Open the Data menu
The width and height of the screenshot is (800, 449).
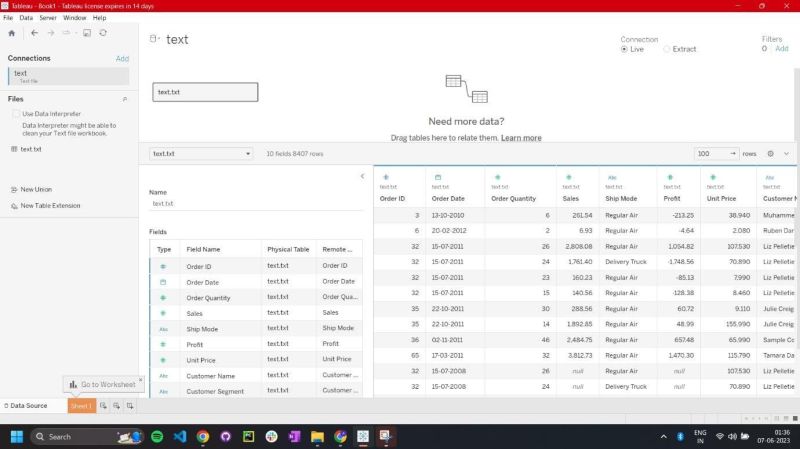(26, 18)
